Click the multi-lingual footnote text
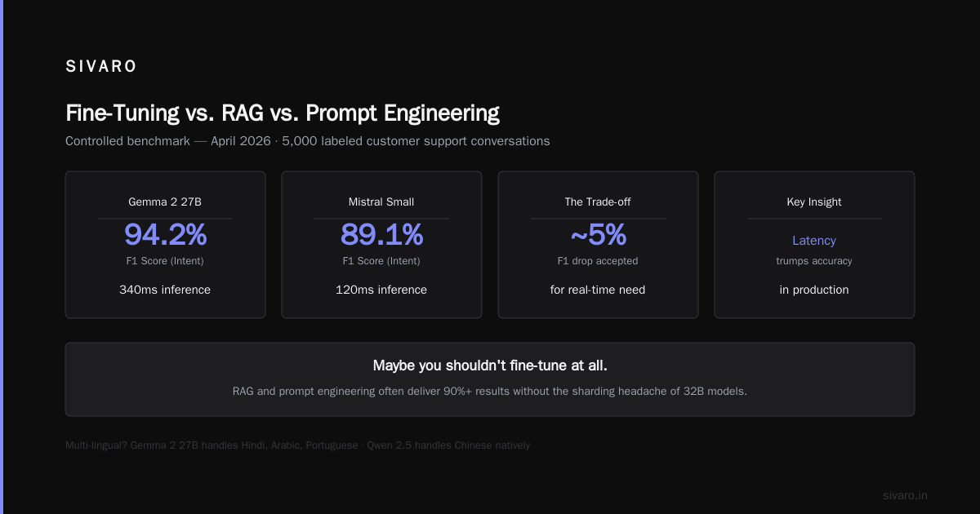Image resolution: width=980 pixels, height=514 pixels. (298, 445)
